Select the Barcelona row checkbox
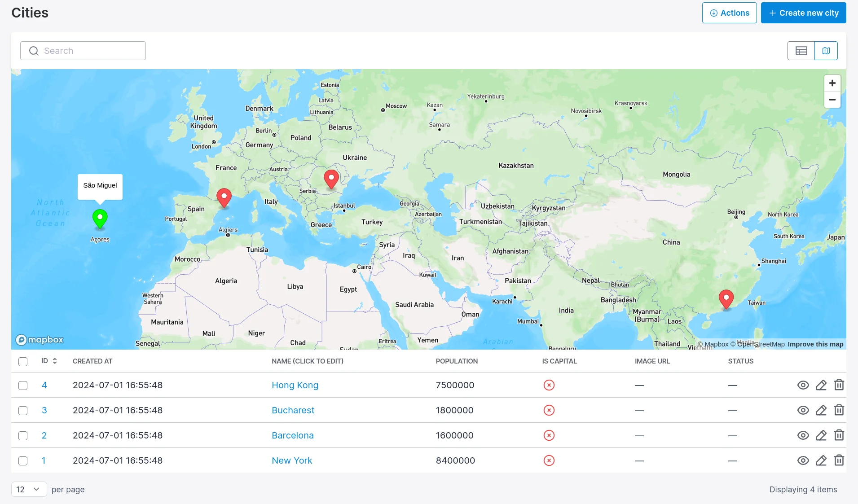The height and width of the screenshot is (504, 858). [x=23, y=435]
